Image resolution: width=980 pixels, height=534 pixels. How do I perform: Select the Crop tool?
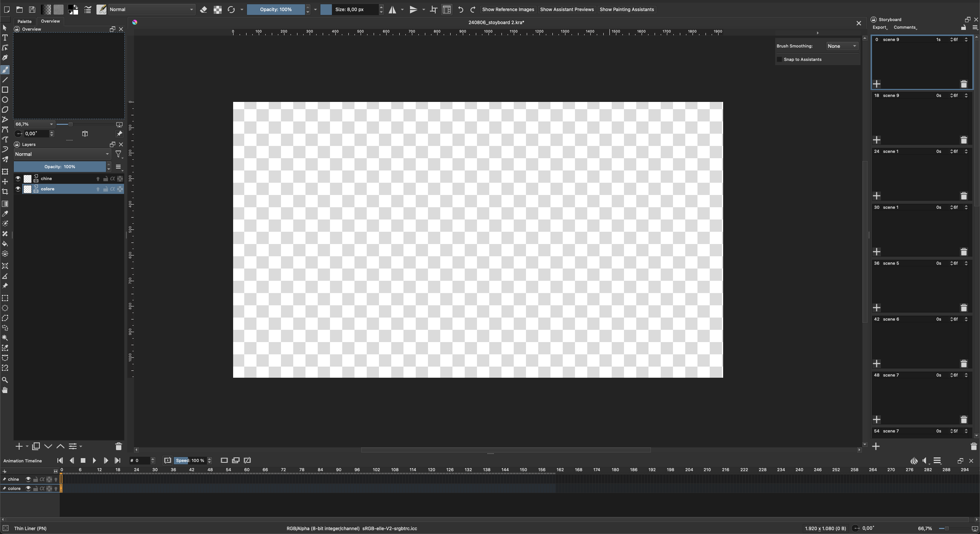(5, 192)
